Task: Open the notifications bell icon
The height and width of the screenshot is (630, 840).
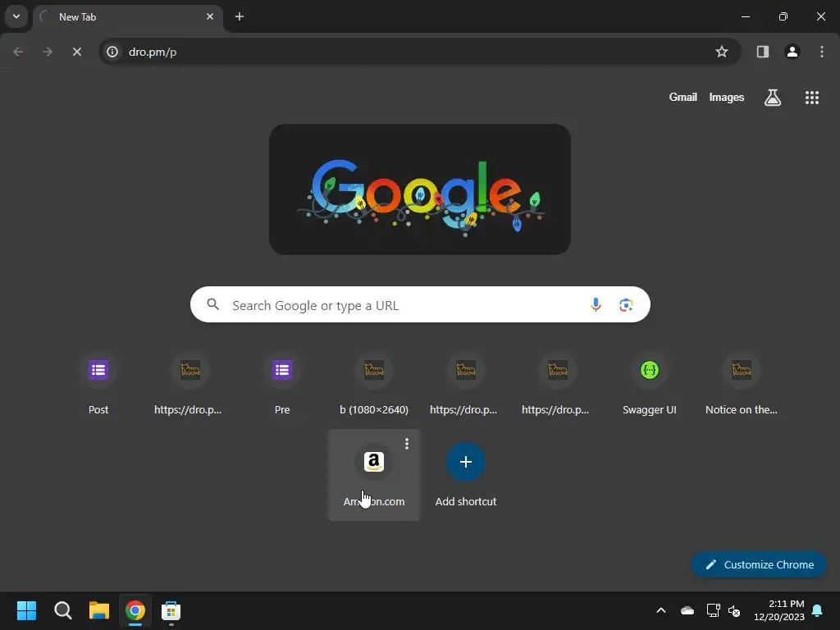Action: (x=818, y=610)
